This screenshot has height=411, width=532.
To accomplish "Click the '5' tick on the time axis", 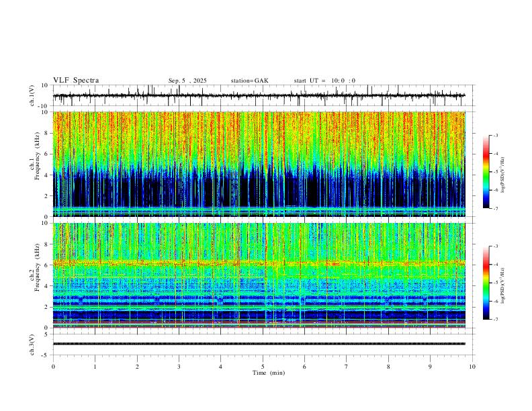I will (x=263, y=367).
